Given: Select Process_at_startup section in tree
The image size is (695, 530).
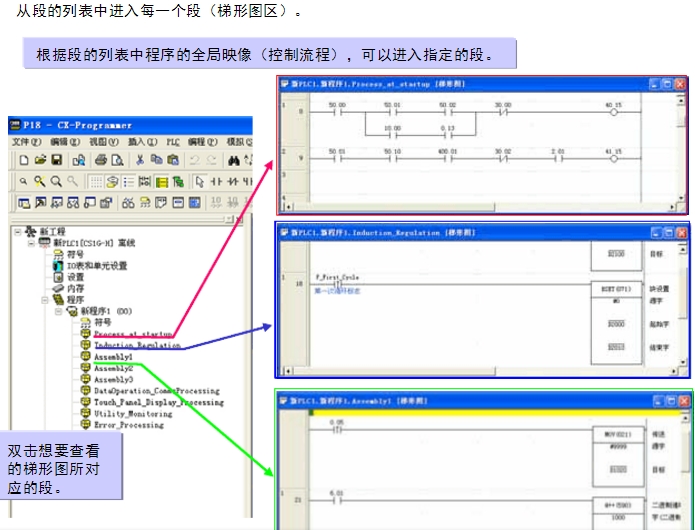Looking at the screenshot, I should [x=133, y=334].
